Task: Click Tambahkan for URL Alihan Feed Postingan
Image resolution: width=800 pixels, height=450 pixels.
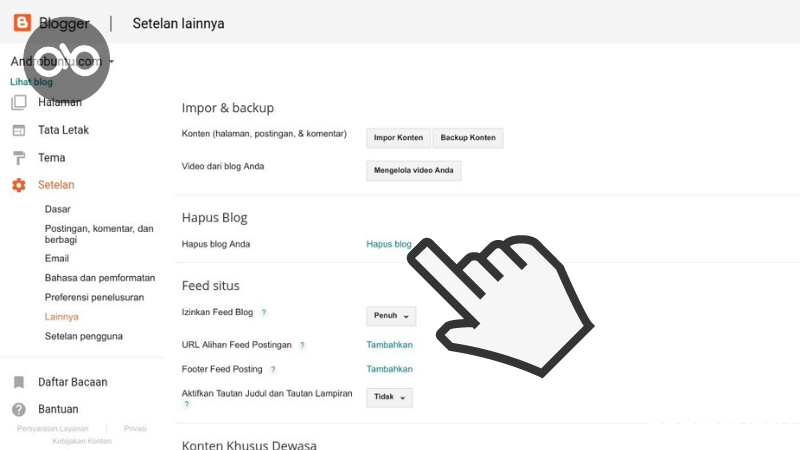Action: [x=389, y=345]
